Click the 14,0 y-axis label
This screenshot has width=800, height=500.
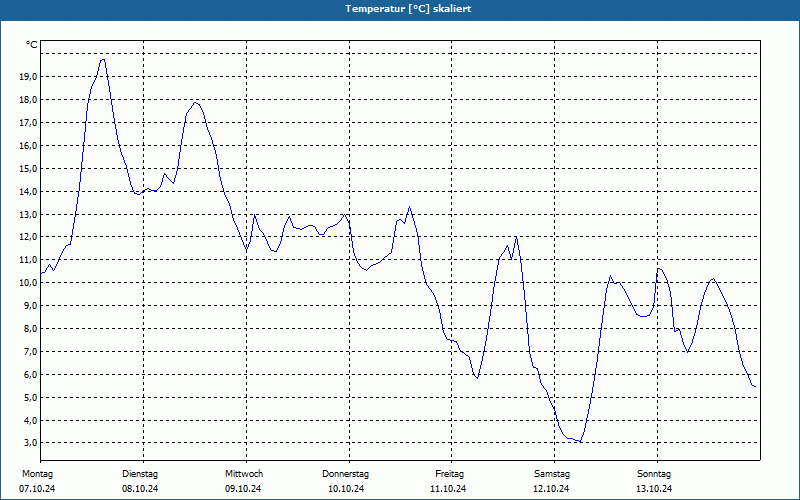tap(28, 191)
